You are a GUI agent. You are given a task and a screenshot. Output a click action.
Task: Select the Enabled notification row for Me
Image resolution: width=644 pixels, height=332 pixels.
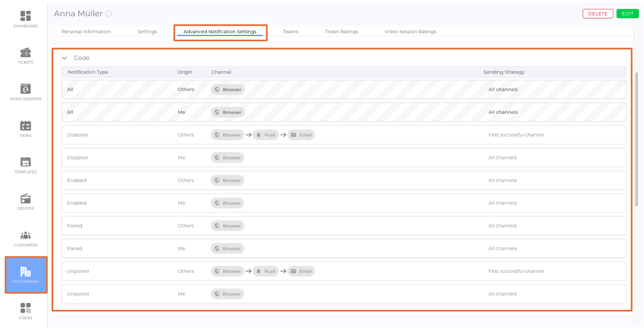344,203
